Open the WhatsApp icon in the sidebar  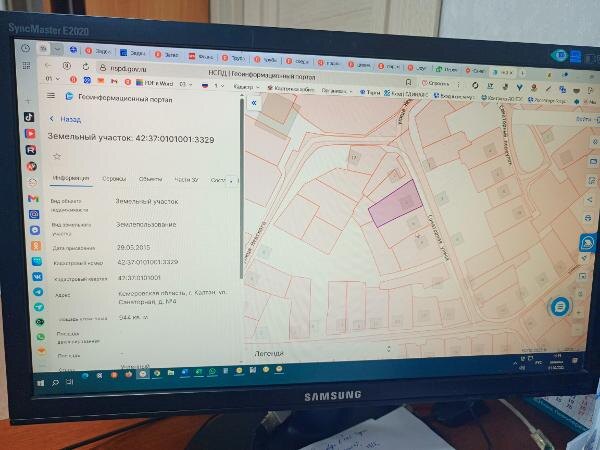(40, 337)
